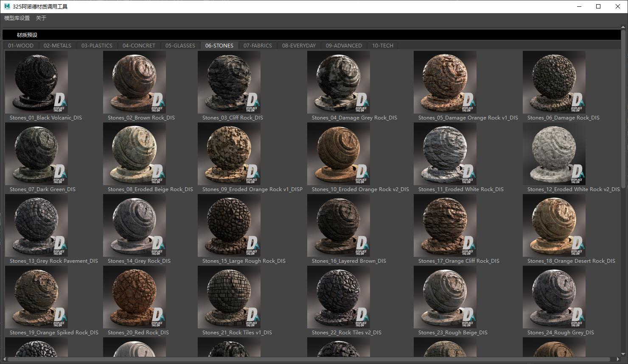
Task: Open the 10-TECH tab
Action: pos(383,46)
